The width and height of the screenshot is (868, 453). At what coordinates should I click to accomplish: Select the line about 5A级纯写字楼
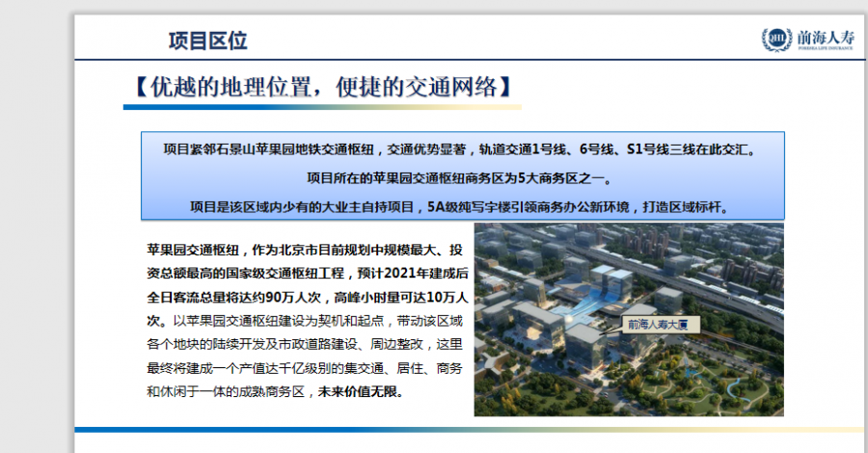461,207
